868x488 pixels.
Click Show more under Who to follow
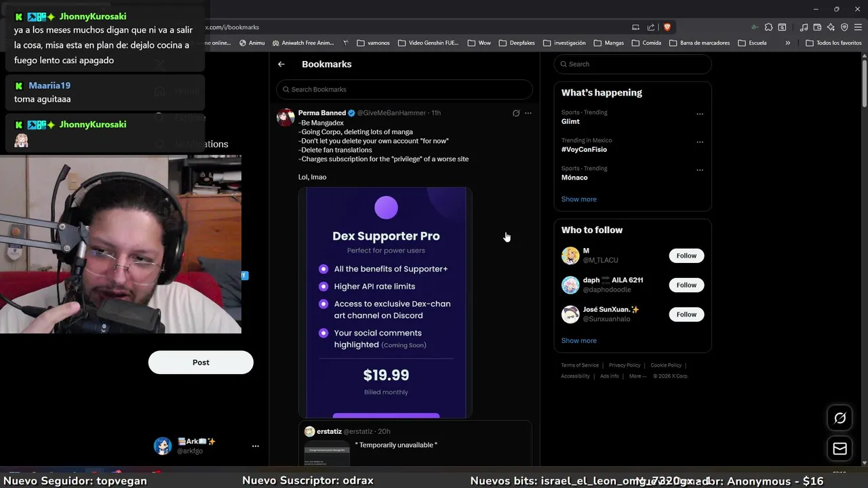point(578,340)
